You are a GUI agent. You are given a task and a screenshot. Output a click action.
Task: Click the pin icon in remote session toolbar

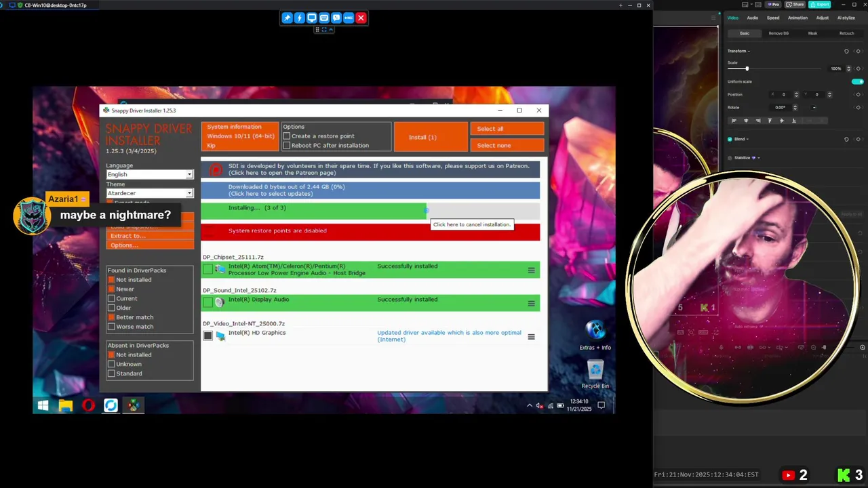pos(287,18)
